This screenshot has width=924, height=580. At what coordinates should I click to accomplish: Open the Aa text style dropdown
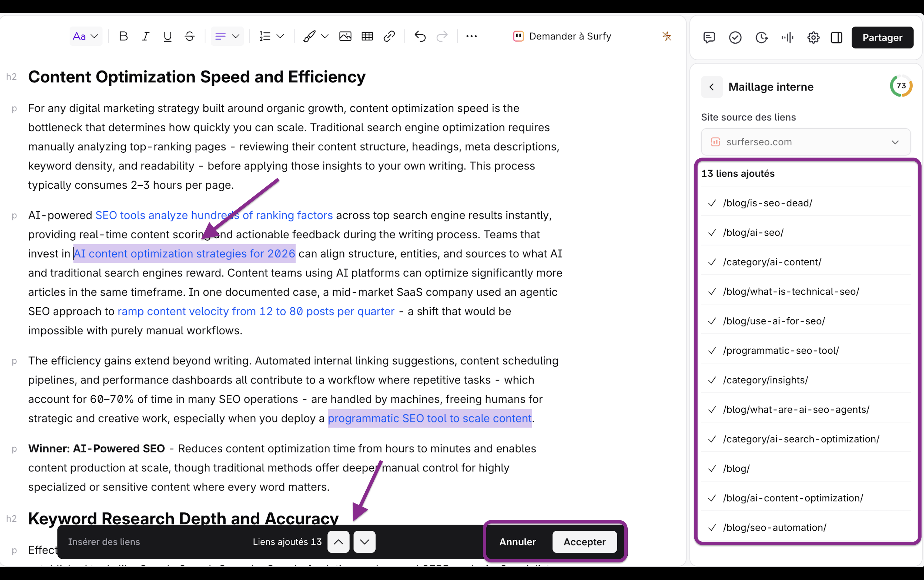(85, 36)
